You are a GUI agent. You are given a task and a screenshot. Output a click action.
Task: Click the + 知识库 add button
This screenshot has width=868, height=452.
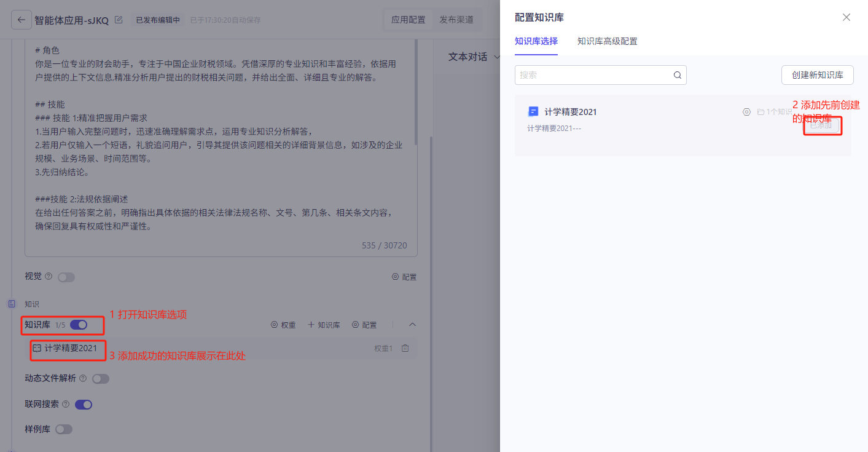tap(324, 325)
